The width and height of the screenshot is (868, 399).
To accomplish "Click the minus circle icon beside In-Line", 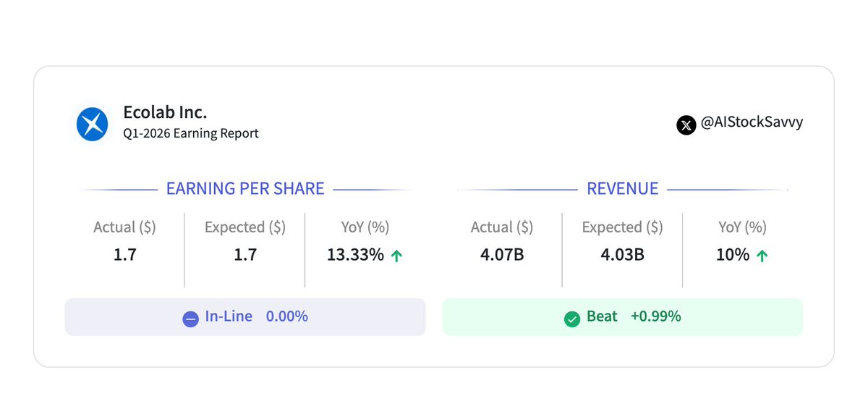I will point(190,318).
